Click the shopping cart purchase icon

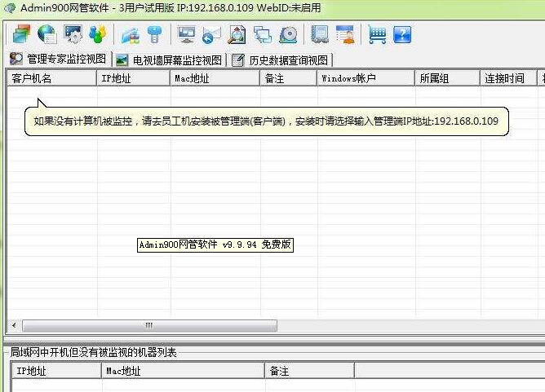pos(376,34)
